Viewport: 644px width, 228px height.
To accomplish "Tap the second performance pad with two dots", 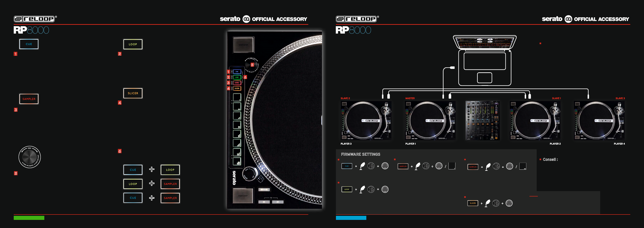I will click(x=237, y=106).
